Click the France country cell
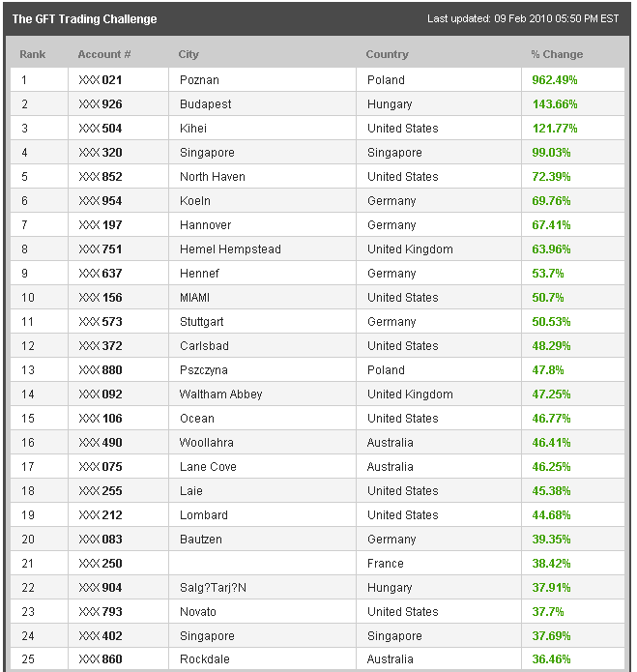The image size is (637, 672). click(385, 564)
